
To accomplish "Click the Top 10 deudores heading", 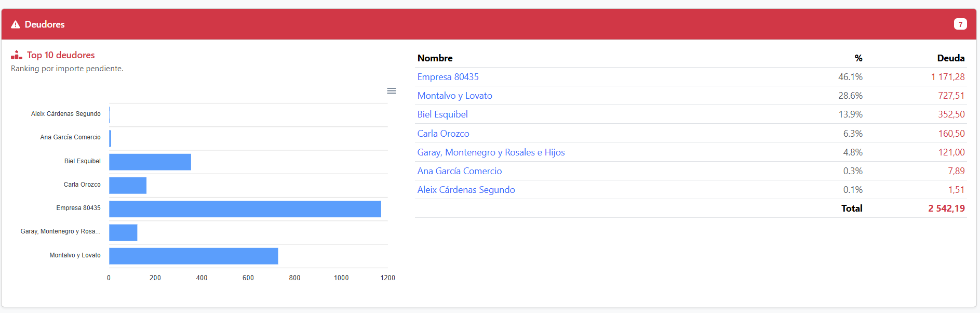I will pyautogui.click(x=61, y=55).
